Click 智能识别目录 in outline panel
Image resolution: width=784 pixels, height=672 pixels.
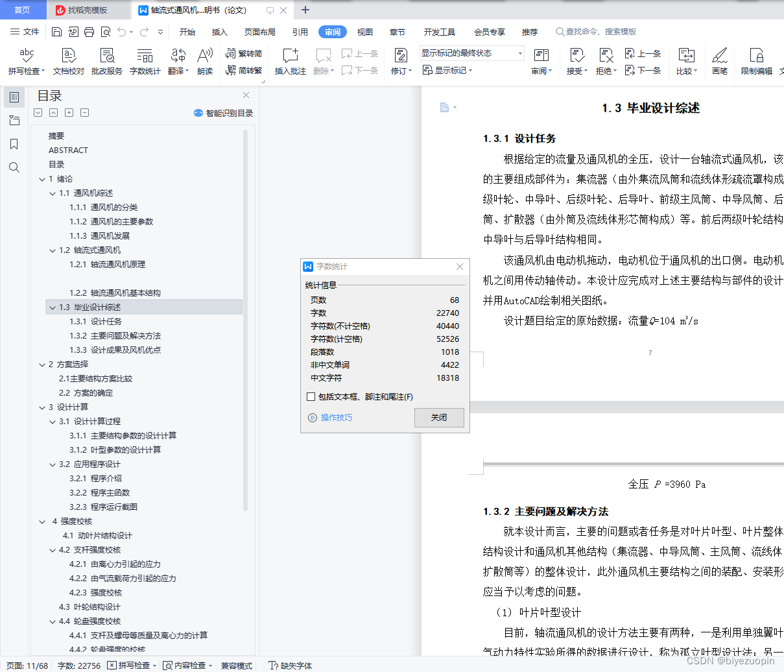pyautogui.click(x=223, y=113)
